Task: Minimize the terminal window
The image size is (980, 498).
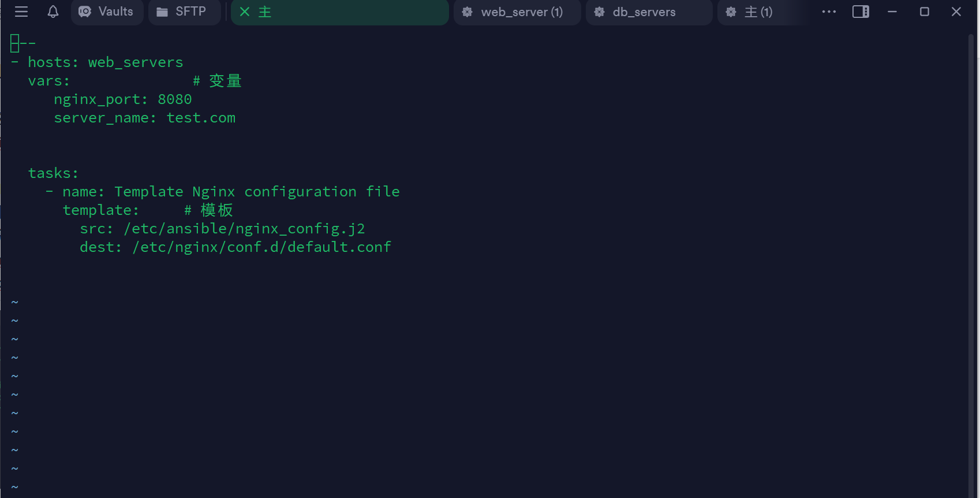Action: point(892,12)
